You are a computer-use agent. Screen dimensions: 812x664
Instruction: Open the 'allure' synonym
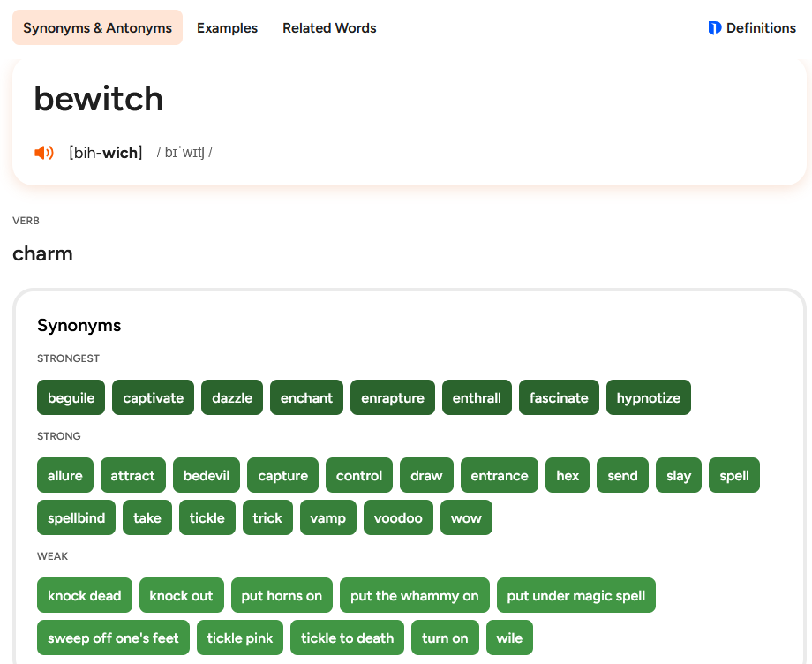65,476
